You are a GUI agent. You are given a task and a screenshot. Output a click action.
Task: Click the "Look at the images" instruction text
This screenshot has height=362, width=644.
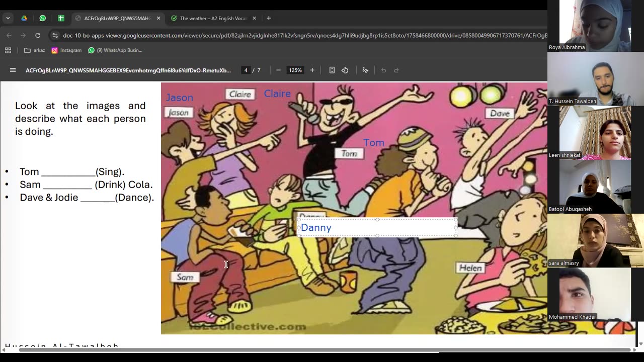click(x=80, y=119)
